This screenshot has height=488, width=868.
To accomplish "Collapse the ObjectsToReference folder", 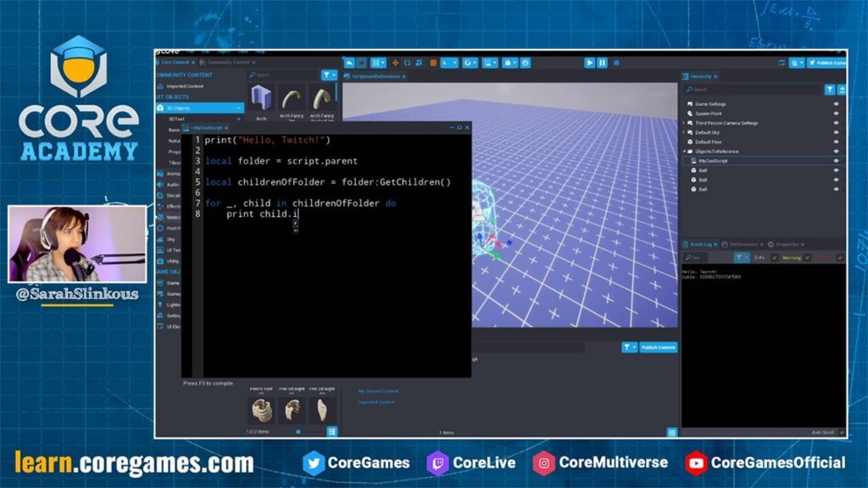I will (683, 151).
